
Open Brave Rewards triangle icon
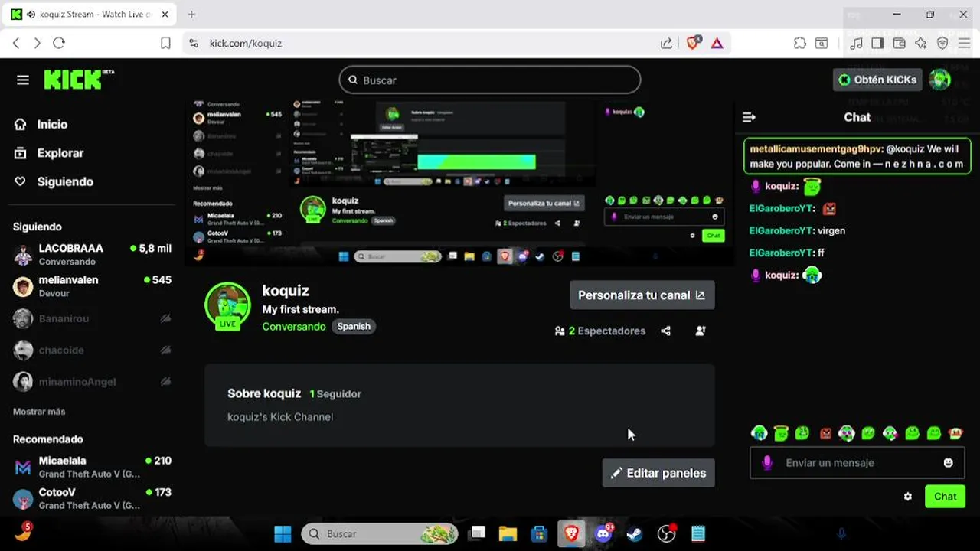[717, 43]
